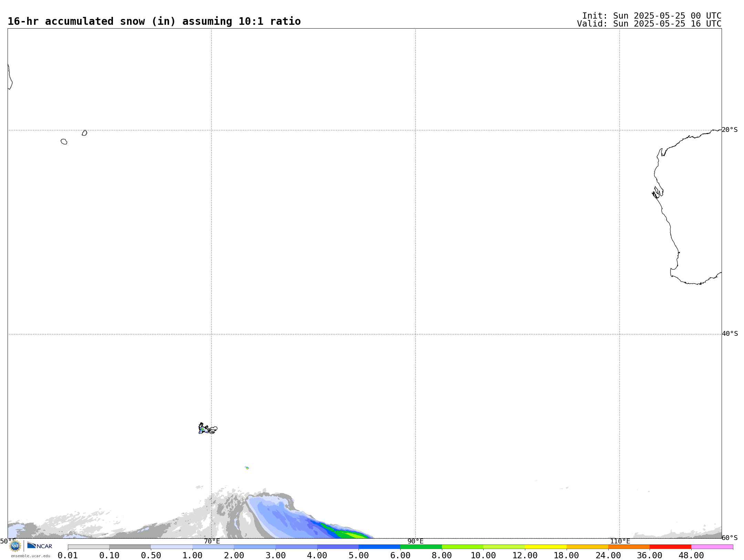744x560 pixels.
Task: Pick the yellow-green 10.00–12.00 colorbar segment
Action: pyautogui.click(x=504, y=547)
